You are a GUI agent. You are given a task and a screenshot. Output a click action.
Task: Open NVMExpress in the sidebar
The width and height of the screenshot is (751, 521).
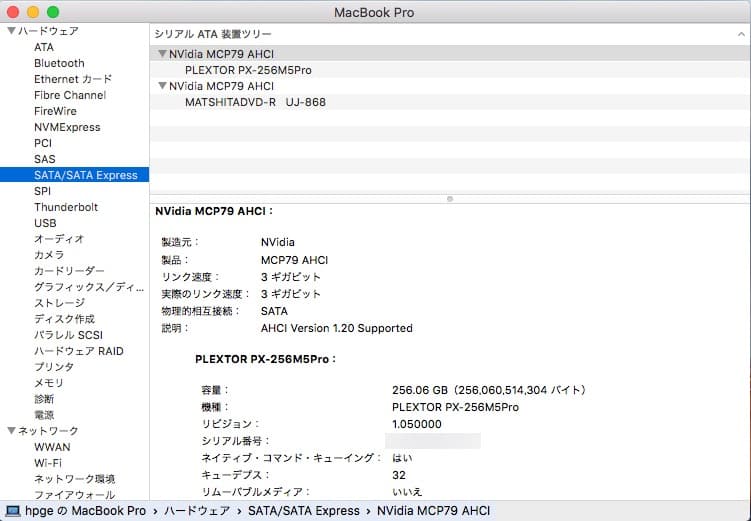67,127
